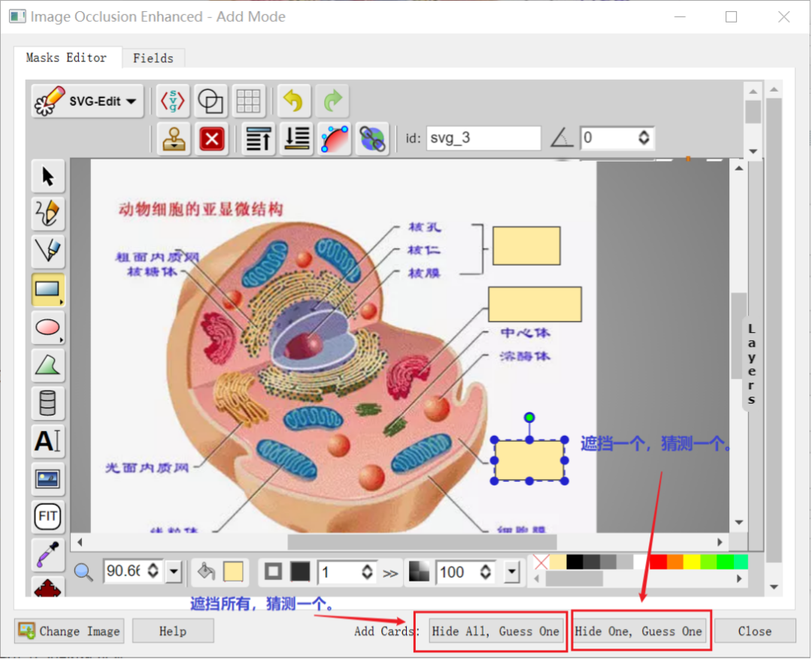Select the Ellipse tool
This screenshot has height=659, width=812.
pos(47,328)
